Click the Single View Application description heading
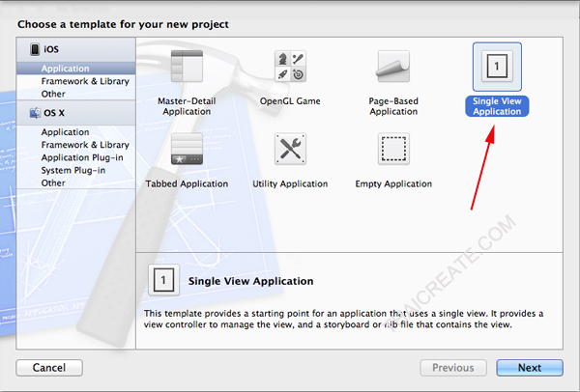The image size is (580, 392). click(x=250, y=281)
